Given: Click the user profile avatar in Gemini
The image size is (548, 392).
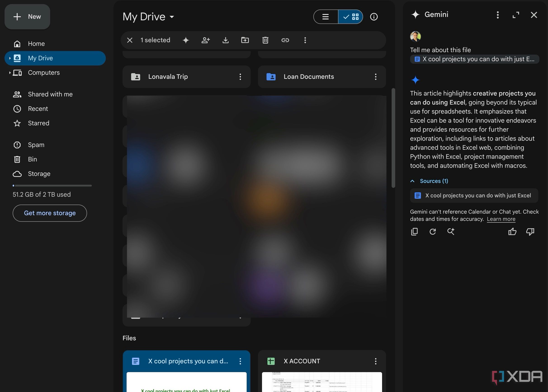Looking at the screenshot, I should [x=415, y=36].
